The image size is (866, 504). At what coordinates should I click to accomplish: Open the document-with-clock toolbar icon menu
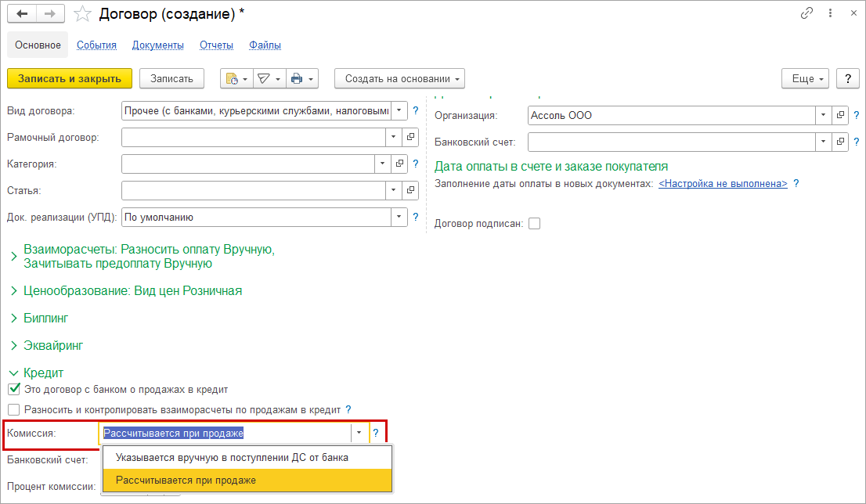coord(237,78)
